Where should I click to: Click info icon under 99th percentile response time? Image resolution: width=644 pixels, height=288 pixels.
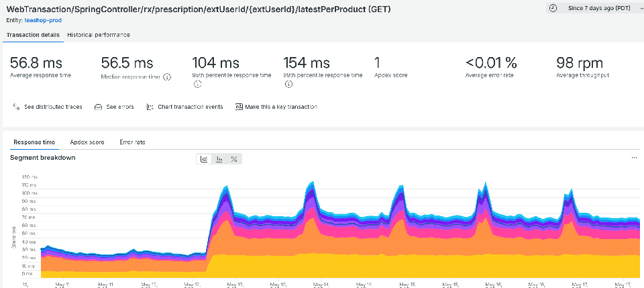(x=288, y=84)
